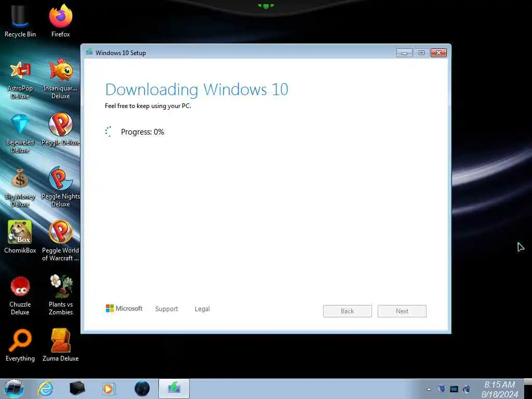Click the volume speaker tray icon
The height and width of the screenshot is (399, 532).
(x=467, y=389)
